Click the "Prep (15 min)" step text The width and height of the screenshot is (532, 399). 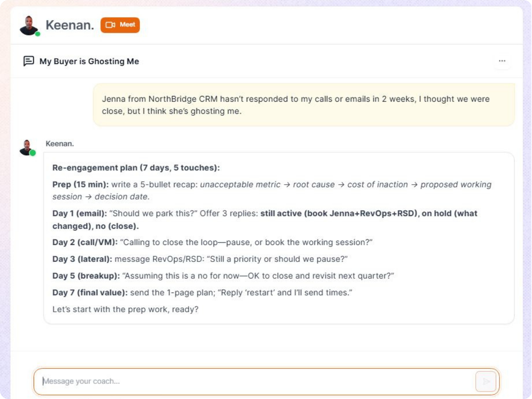(81, 184)
